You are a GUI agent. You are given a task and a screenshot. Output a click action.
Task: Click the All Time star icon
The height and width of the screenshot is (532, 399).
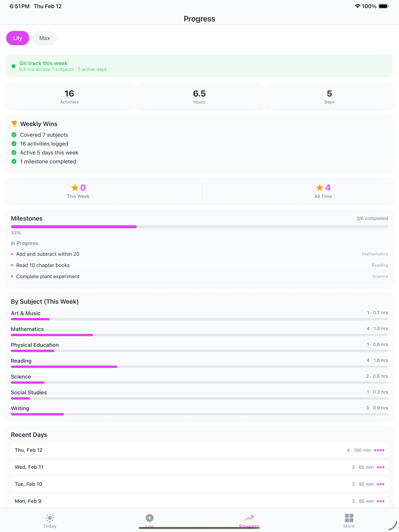320,188
